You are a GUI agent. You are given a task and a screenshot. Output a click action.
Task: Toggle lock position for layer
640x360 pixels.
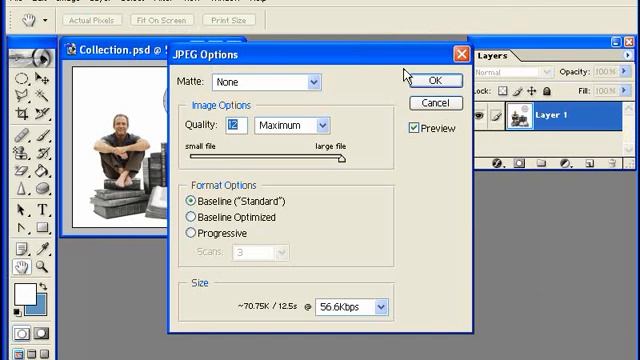[531, 91]
